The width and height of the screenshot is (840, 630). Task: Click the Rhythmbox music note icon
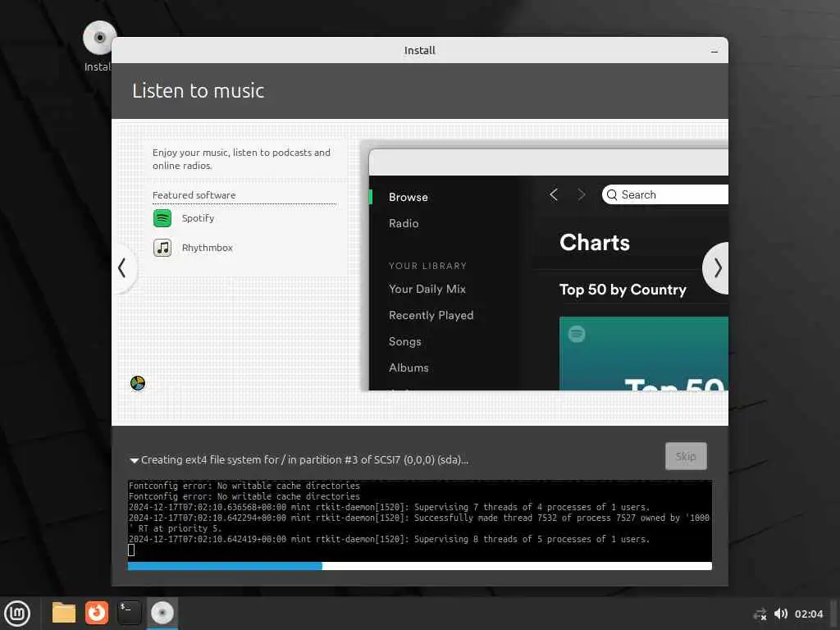[162, 248]
